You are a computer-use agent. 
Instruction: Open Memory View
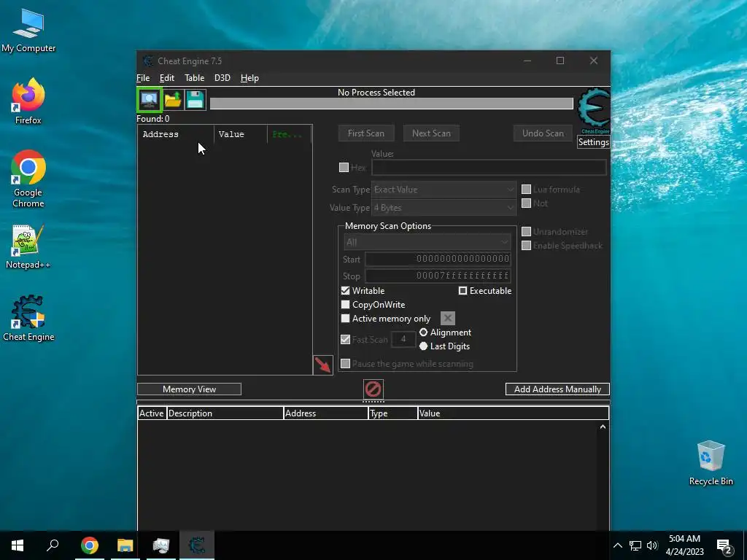189,389
